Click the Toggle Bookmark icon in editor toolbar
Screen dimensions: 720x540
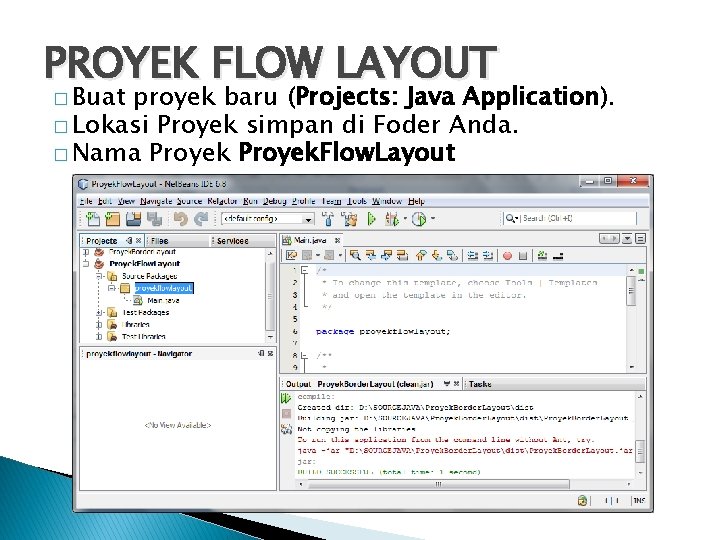coord(452,255)
